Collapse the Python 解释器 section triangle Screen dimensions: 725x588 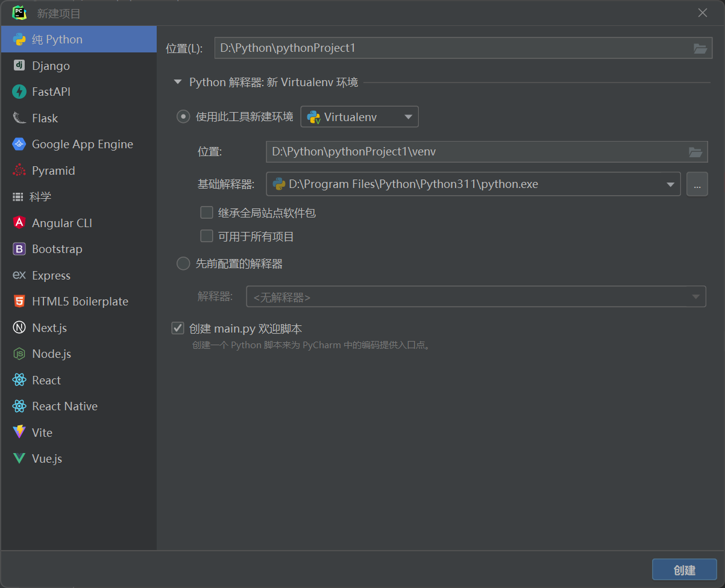click(x=177, y=82)
